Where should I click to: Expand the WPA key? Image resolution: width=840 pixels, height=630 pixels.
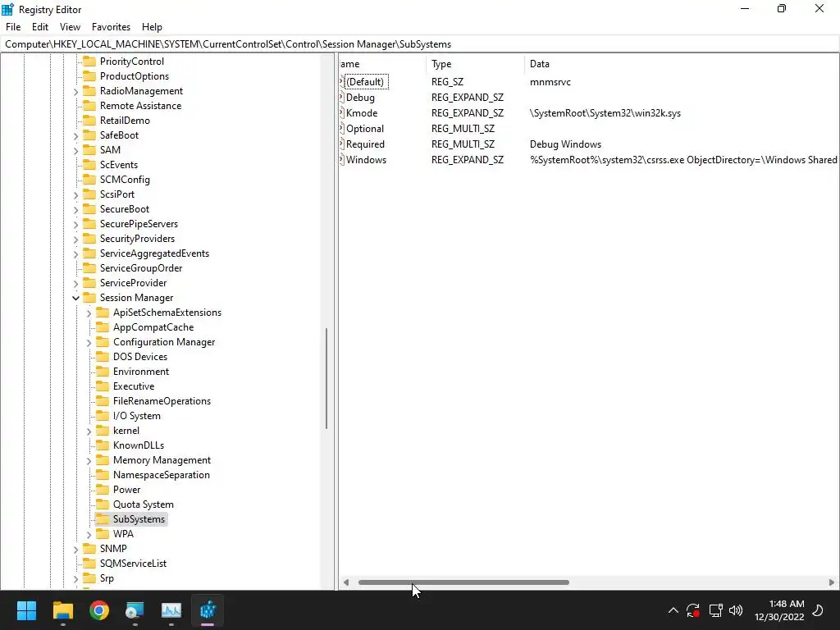pos(89,534)
